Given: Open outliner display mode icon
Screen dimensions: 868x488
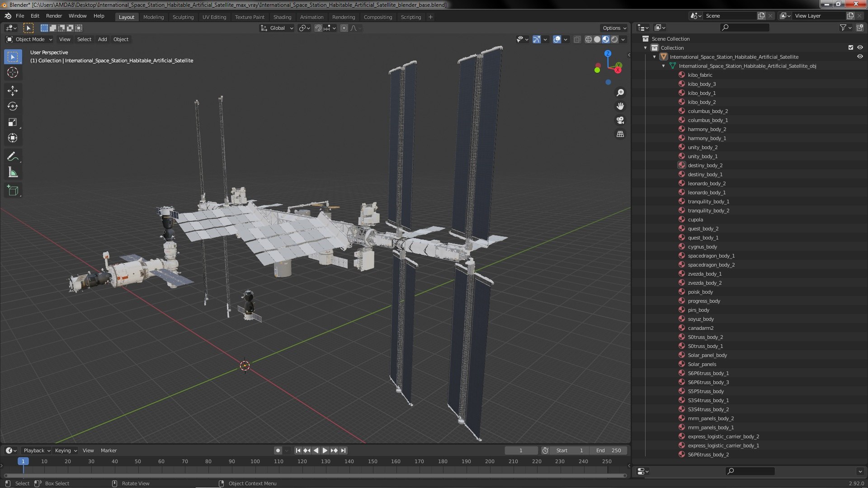Looking at the screenshot, I should [660, 28].
